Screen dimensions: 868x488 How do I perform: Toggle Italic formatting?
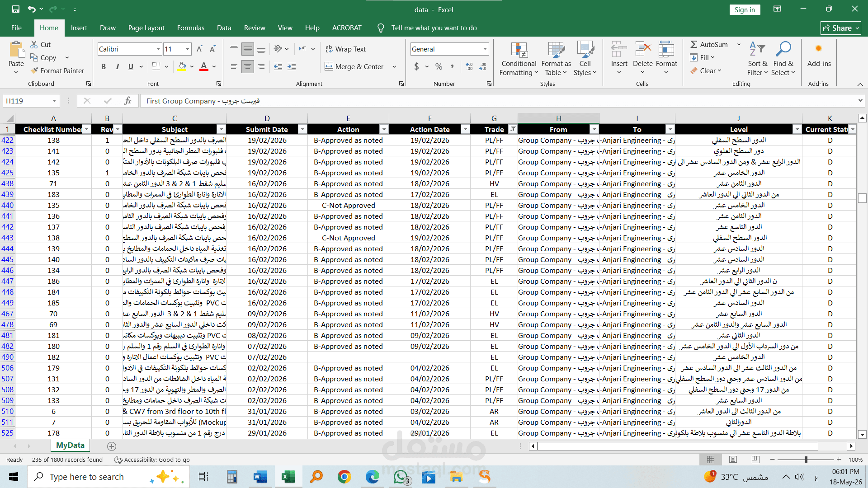(117, 66)
